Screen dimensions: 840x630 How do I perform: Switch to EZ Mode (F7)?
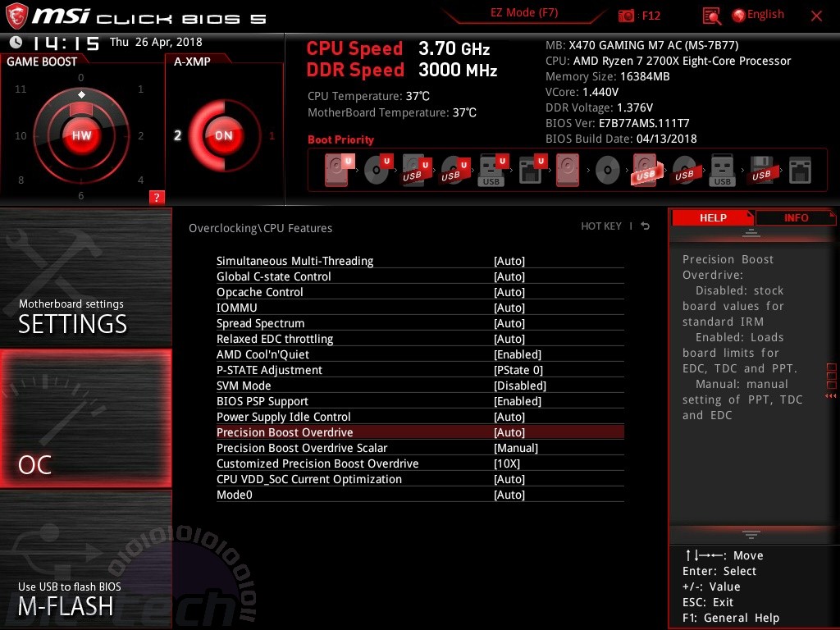coord(524,12)
